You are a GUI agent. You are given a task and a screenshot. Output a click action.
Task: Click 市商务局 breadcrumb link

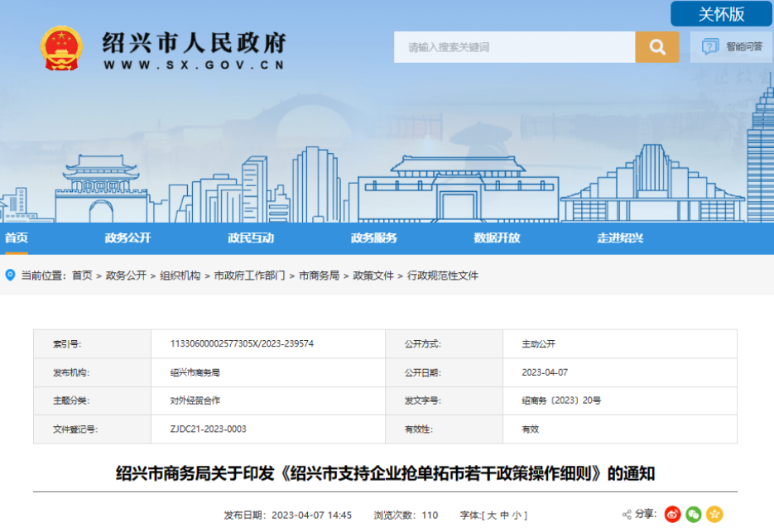coord(319,276)
